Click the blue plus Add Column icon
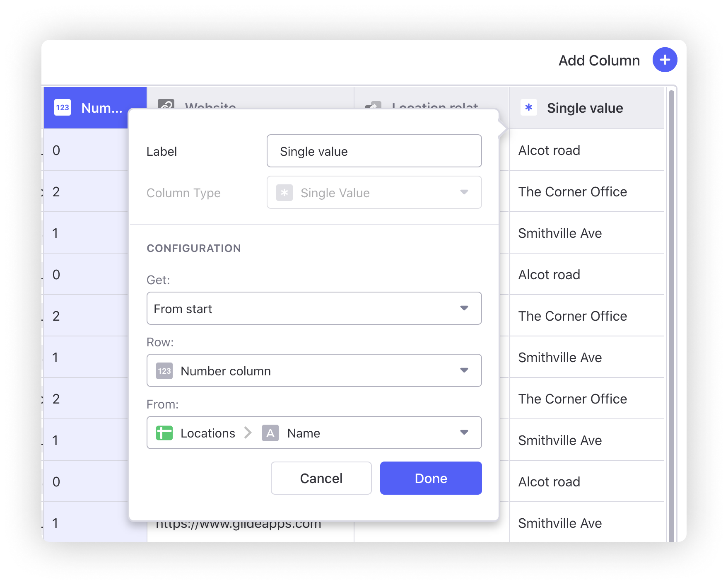The image size is (728, 585). pyautogui.click(x=665, y=60)
